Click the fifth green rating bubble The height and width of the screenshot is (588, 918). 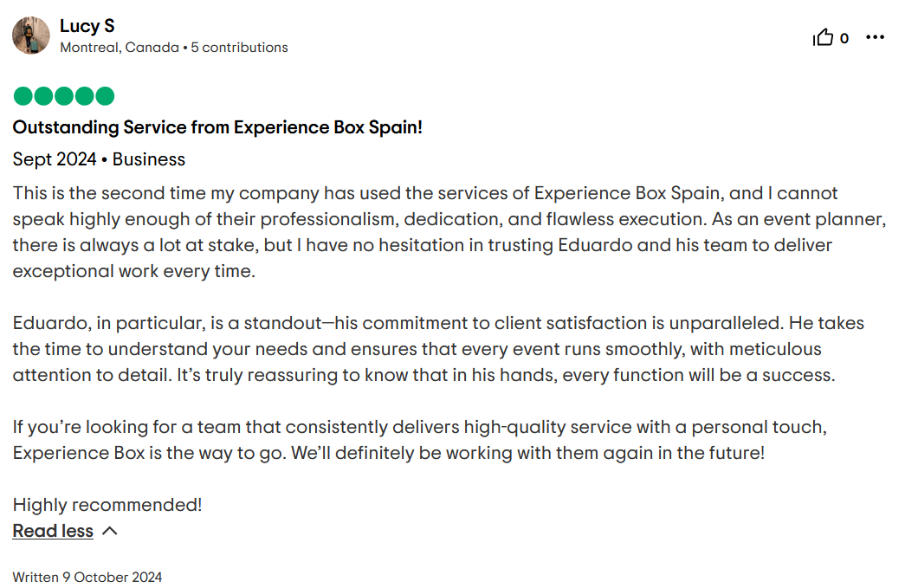pyautogui.click(x=105, y=96)
